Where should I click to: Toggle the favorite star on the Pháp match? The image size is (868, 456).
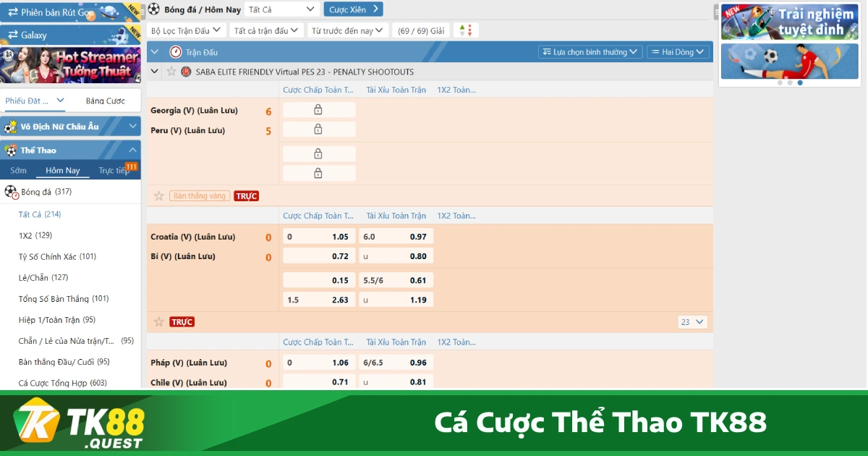pos(158,321)
